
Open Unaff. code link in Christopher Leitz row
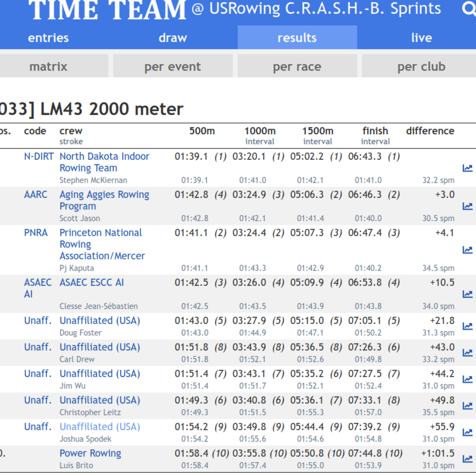point(38,400)
